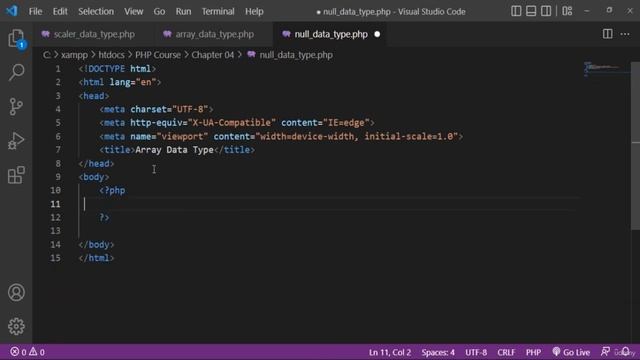Click CRLF end of line setting
This screenshot has height=360, width=640.
point(506,352)
